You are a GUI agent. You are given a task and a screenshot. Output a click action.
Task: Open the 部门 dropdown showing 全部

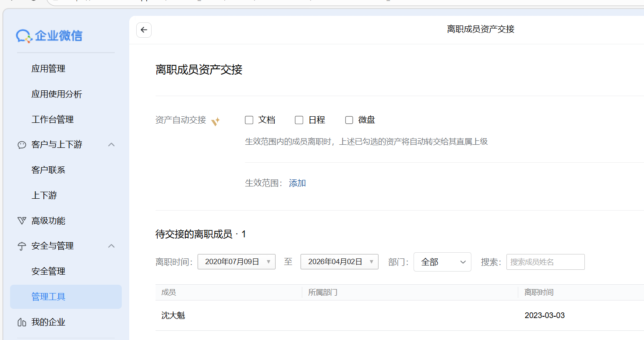pyautogui.click(x=442, y=261)
